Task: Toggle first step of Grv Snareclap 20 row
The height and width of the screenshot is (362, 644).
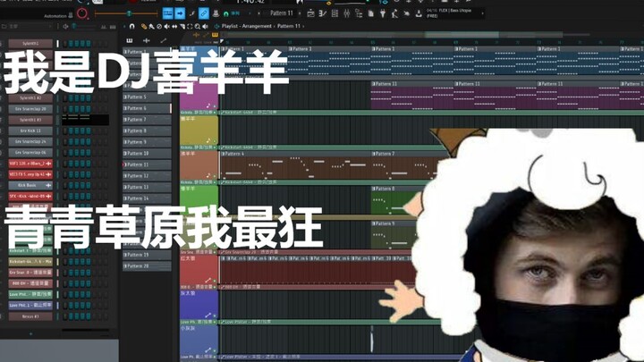Action: point(65,109)
